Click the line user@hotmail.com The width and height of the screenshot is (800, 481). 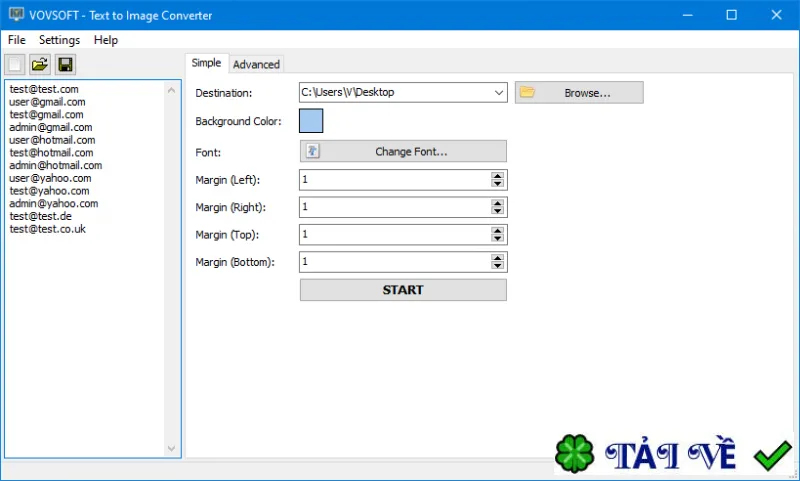(x=52, y=140)
